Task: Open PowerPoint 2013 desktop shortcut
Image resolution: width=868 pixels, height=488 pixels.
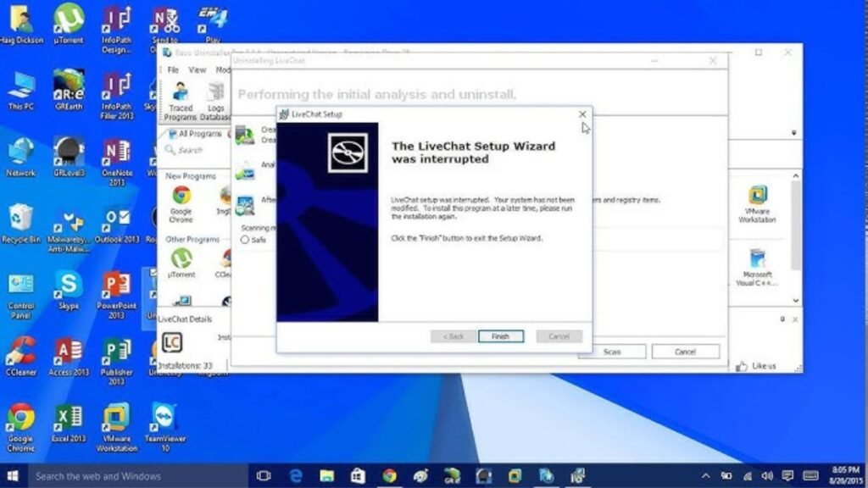Action: (117, 295)
